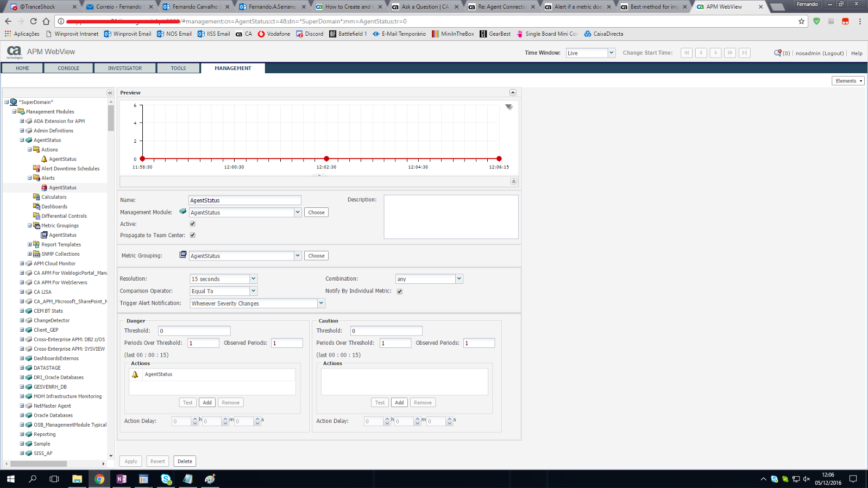Toggle Notify By Individual Metric checkbox
The width and height of the screenshot is (868, 488).
[400, 291]
